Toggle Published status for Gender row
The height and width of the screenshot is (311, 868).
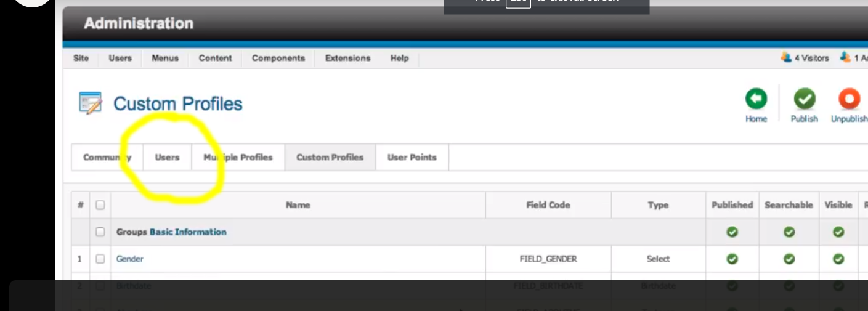tap(732, 259)
